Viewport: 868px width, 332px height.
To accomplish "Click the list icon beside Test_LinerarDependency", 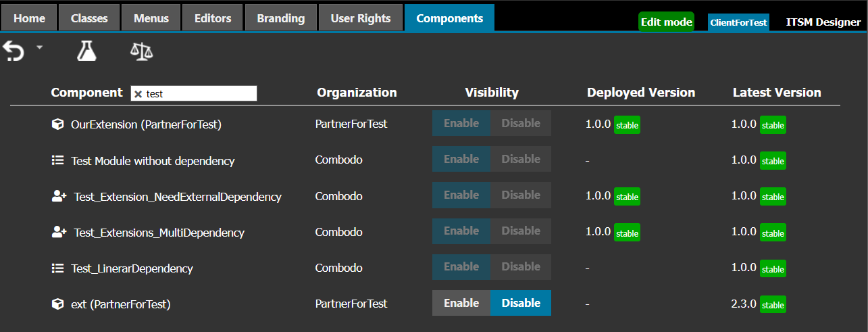I will 57,268.
